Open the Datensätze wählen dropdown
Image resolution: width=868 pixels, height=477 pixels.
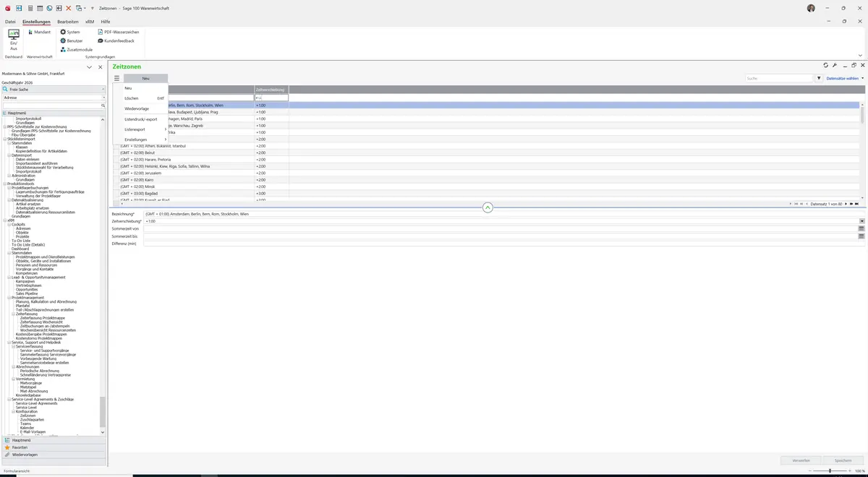pos(845,78)
